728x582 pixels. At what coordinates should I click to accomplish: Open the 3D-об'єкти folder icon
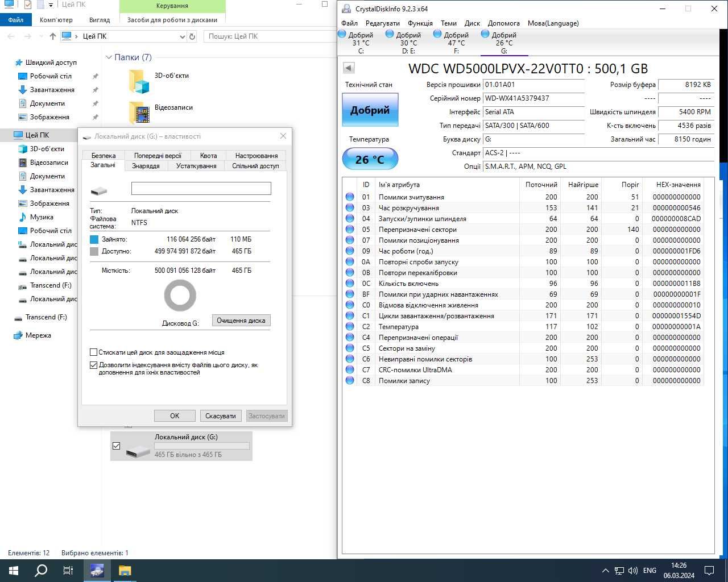(x=139, y=81)
